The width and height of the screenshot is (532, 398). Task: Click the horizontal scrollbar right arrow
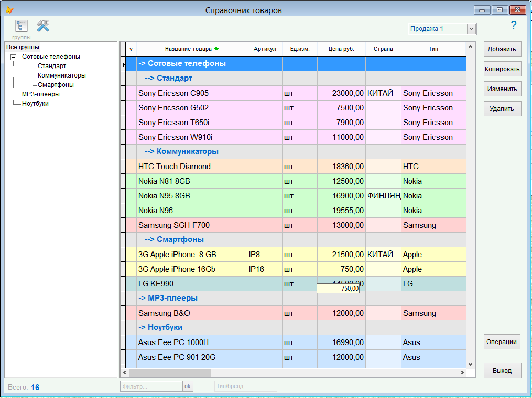[x=462, y=372]
